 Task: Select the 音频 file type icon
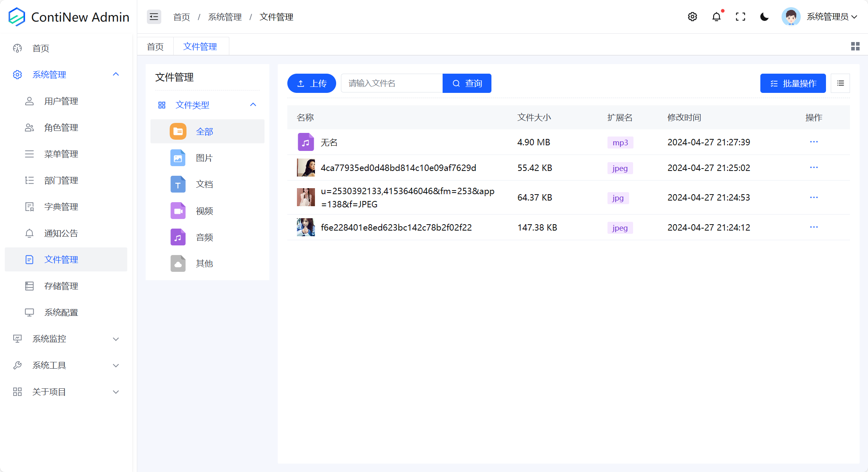pos(178,237)
